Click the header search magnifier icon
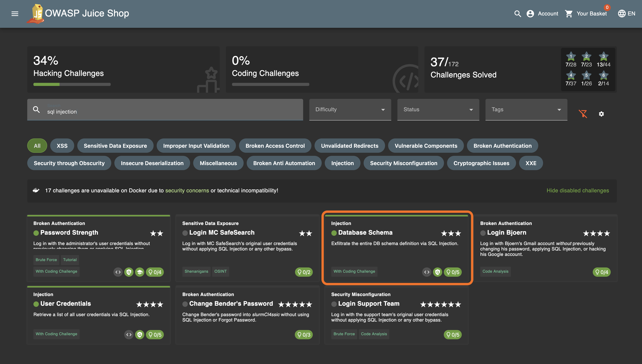 (517, 14)
